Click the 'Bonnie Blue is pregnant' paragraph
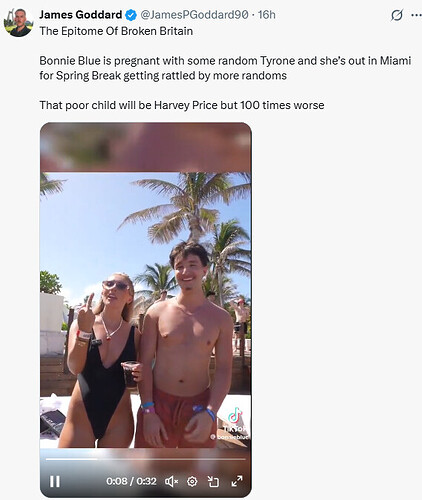Viewport: 422px width, 500px height. pyautogui.click(x=225, y=68)
